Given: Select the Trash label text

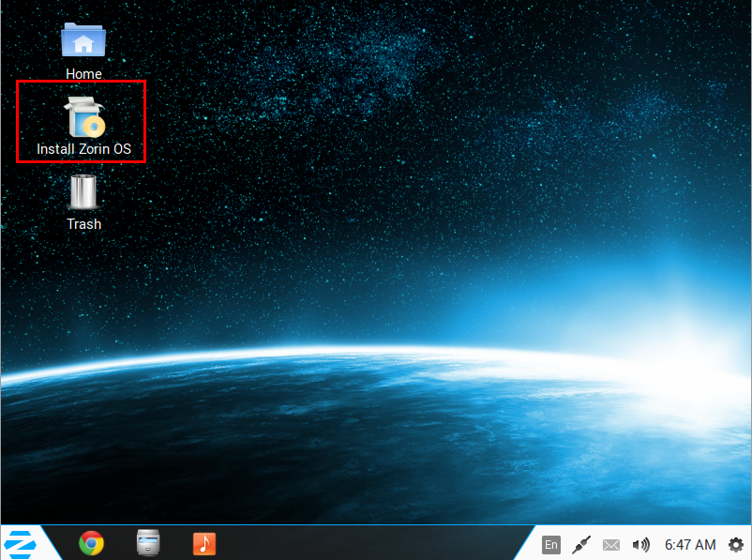Looking at the screenshot, I should tap(84, 224).
